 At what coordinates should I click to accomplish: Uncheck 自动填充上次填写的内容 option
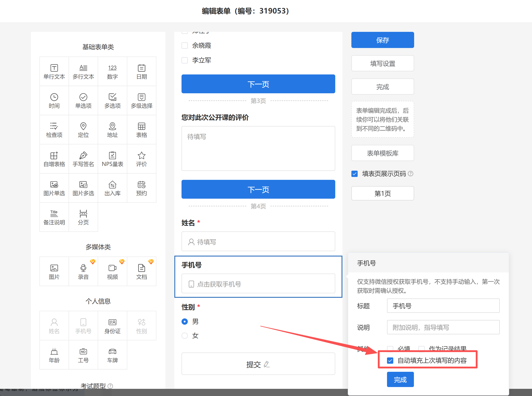tap(390, 360)
